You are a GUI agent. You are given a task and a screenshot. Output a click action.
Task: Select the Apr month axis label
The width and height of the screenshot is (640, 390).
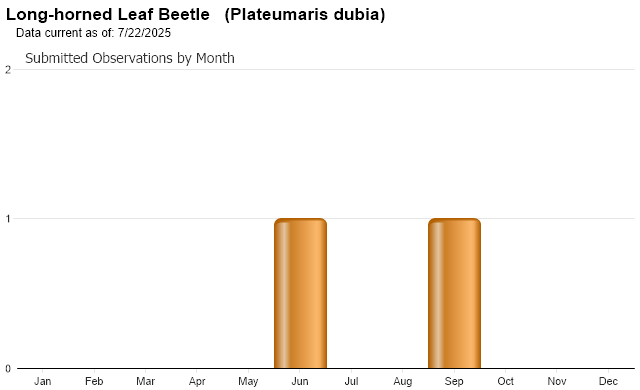click(x=197, y=381)
